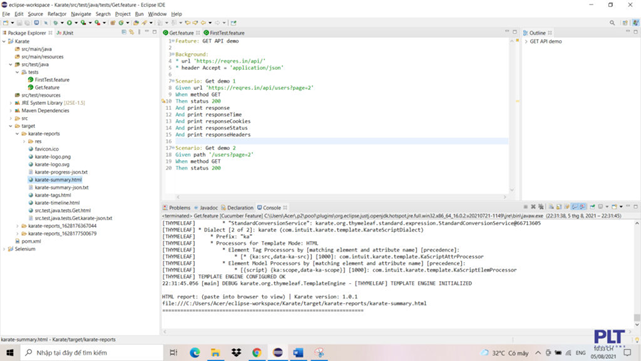Image resolution: width=641 pixels, height=361 pixels.
Task: Click the Debug bug icon in toolbar
Action: tap(56, 23)
